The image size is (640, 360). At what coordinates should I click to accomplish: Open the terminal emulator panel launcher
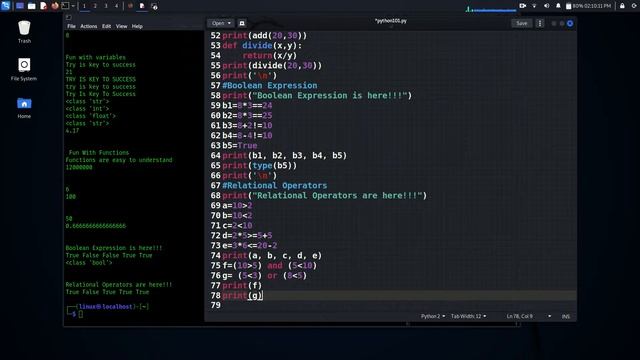[x=65, y=6]
